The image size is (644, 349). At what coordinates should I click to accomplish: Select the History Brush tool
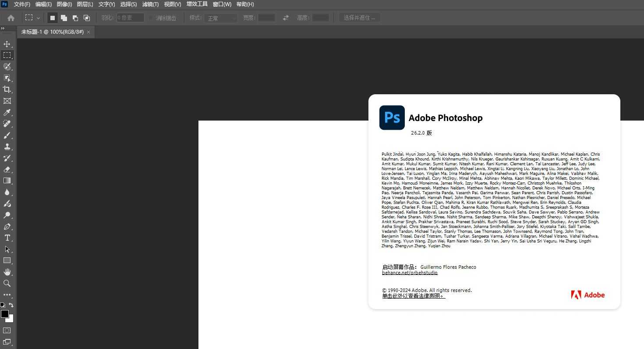click(7, 158)
